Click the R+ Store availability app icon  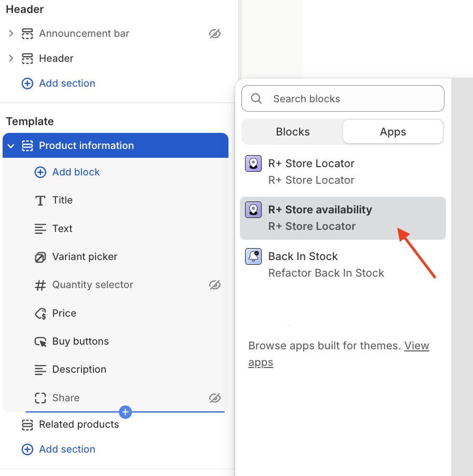click(253, 210)
